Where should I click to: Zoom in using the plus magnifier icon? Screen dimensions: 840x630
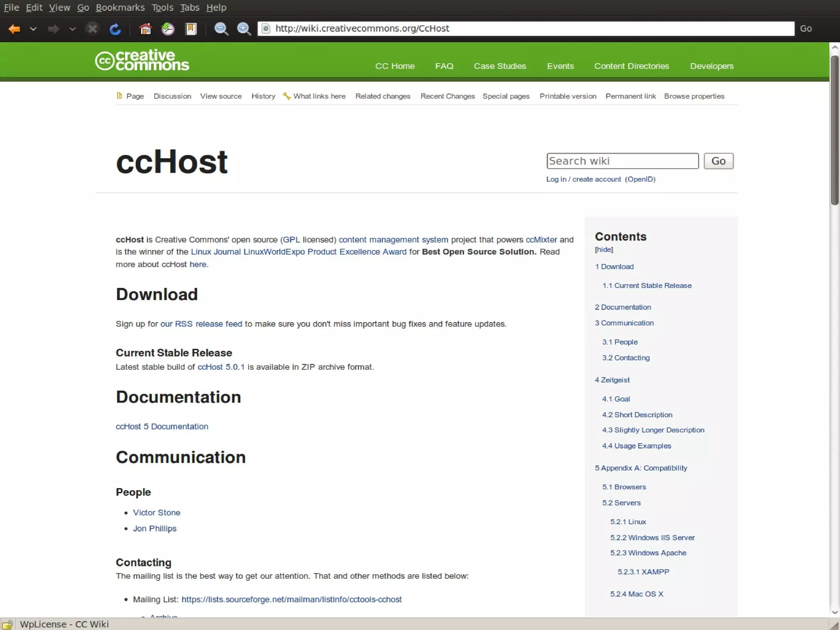tap(244, 29)
